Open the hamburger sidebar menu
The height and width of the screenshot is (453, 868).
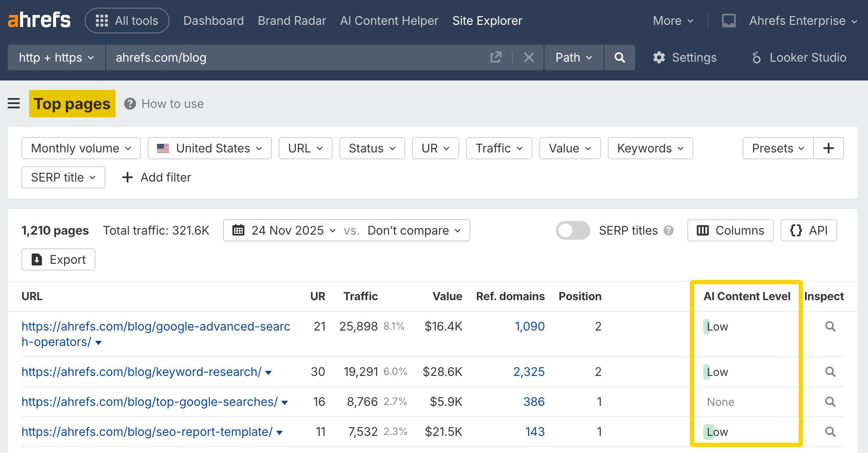click(14, 104)
